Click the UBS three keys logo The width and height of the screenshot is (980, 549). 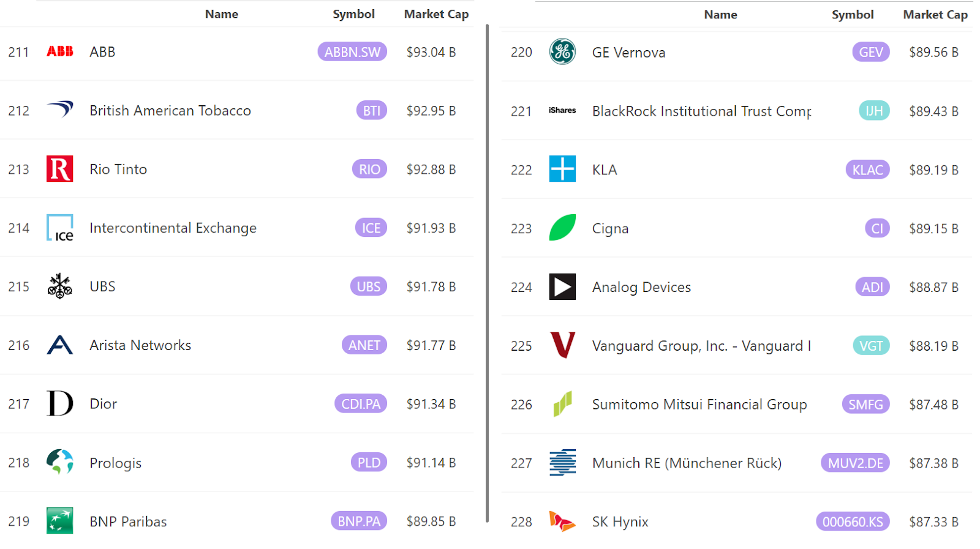coord(60,286)
